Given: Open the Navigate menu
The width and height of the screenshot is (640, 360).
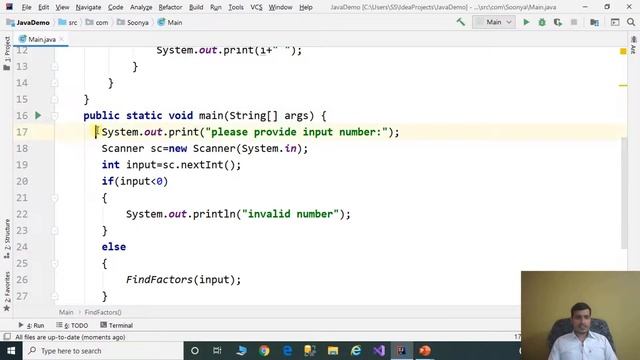Looking at the screenshot, I should click(88, 7).
